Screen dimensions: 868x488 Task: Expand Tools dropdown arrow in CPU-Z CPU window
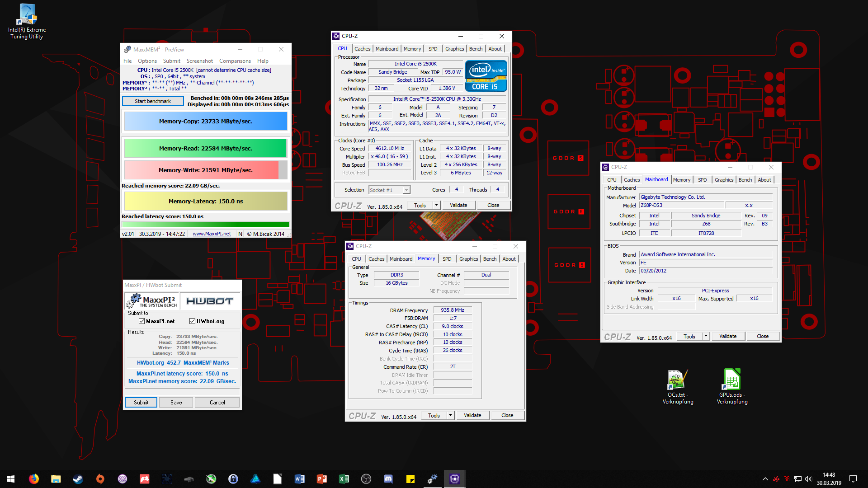[x=436, y=205]
